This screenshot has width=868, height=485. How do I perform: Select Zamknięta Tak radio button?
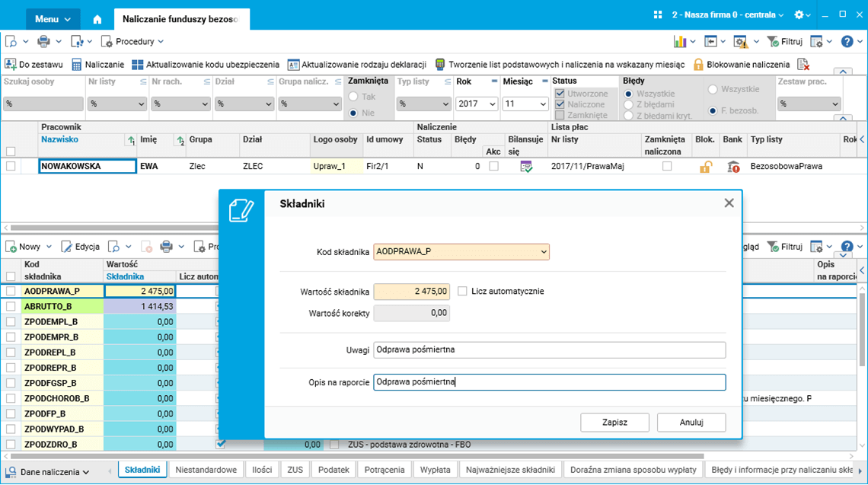pyautogui.click(x=353, y=97)
